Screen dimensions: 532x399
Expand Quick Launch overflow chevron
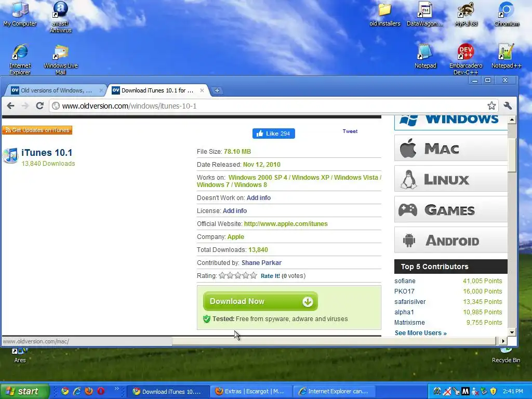click(117, 389)
